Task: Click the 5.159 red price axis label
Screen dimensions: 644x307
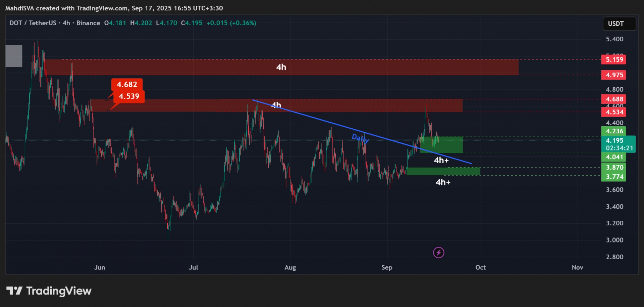Action: pyautogui.click(x=614, y=59)
